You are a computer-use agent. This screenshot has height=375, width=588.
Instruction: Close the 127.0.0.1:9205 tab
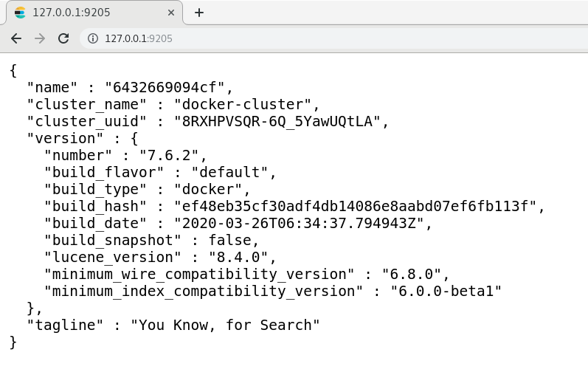click(171, 13)
